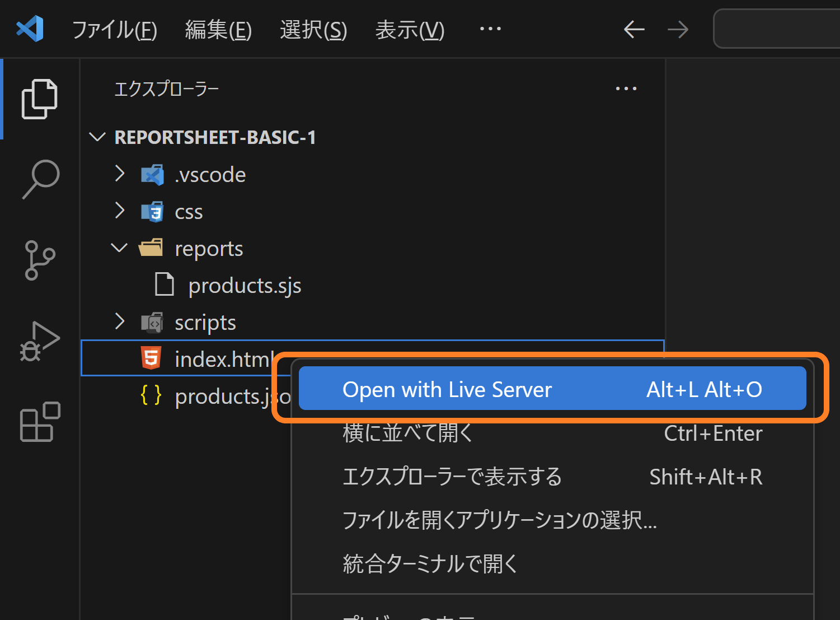Image resolution: width=840 pixels, height=620 pixels.
Task: Click the reports folder name
Action: 209,249
